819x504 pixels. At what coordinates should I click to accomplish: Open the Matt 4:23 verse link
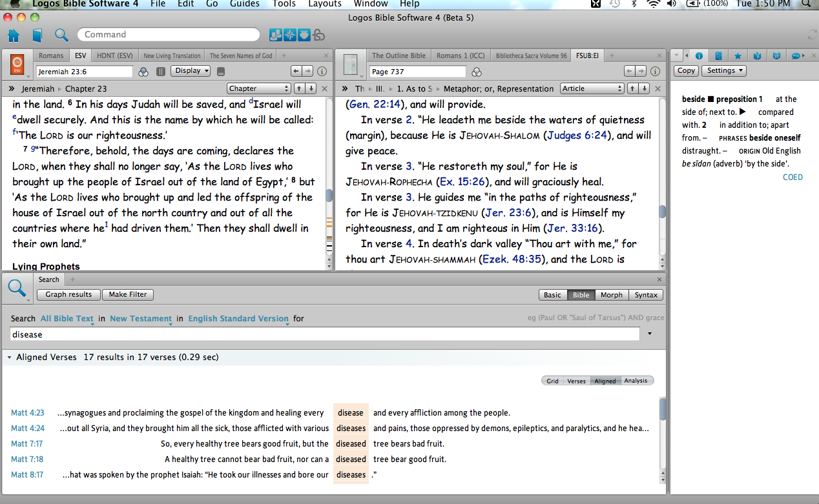(x=27, y=413)
